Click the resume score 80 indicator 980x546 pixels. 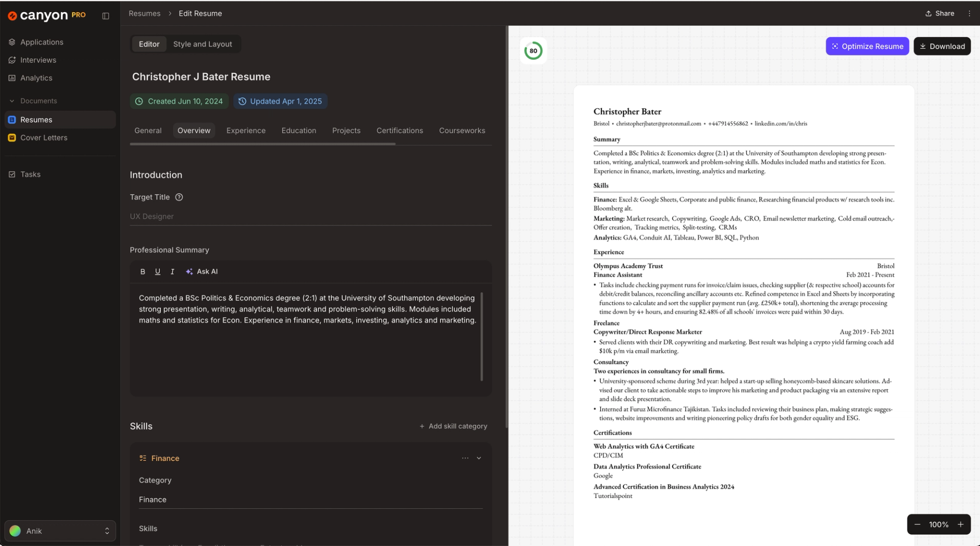click(x=533, y=51)
